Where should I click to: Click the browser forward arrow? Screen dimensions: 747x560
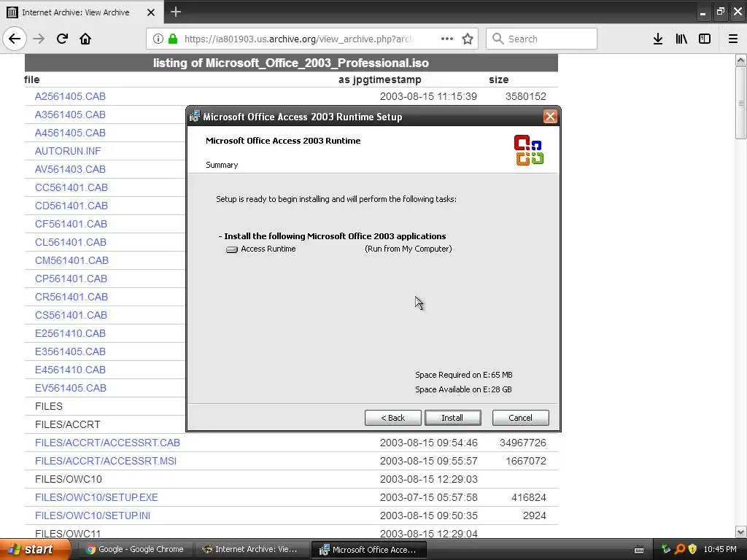coord(39,39)
